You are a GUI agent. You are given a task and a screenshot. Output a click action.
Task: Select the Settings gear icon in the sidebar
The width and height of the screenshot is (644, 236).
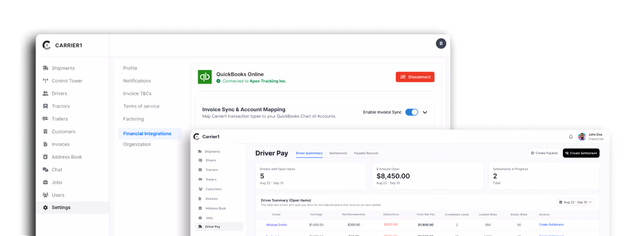click(45, 208)
